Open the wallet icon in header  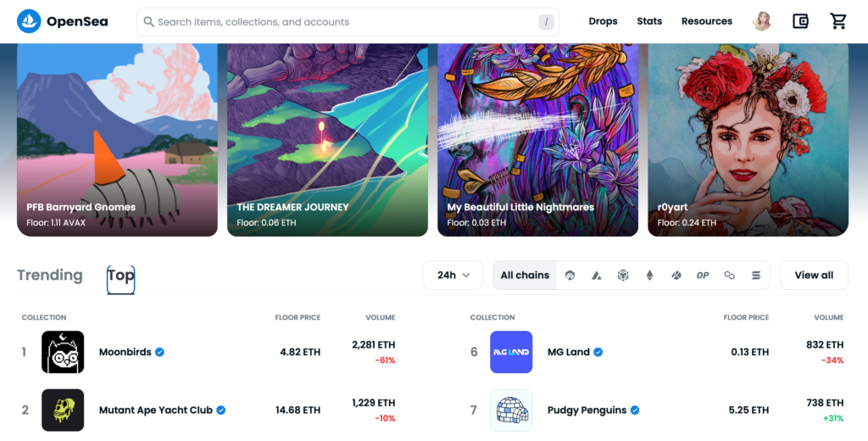click(x=800, y=21)
